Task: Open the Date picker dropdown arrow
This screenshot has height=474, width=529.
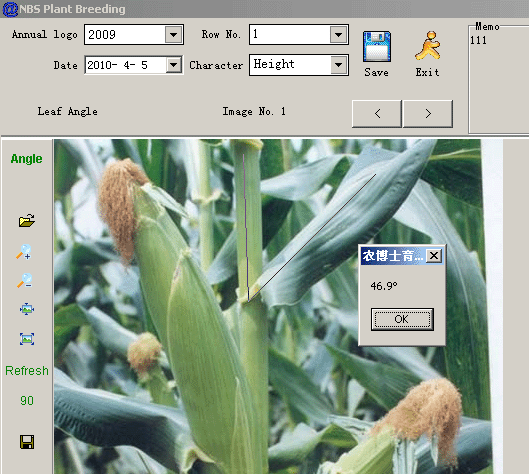Action: [x=173, y=64]
